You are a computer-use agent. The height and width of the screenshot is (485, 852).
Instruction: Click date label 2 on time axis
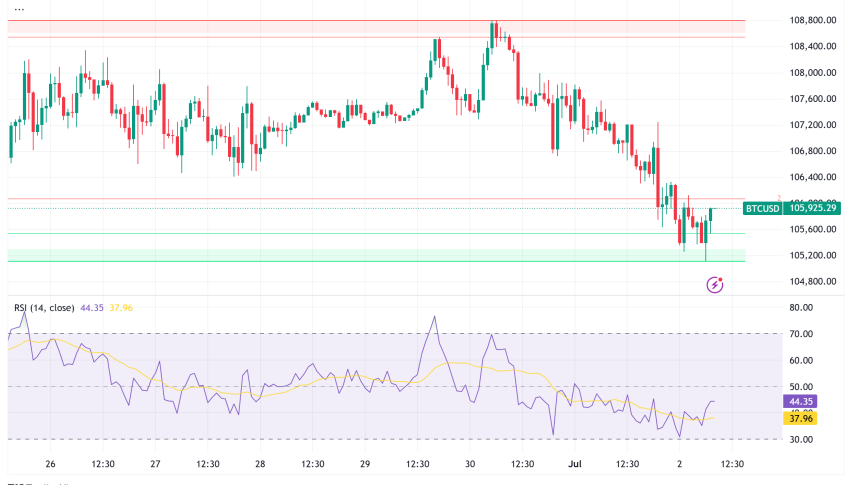click(679, 464)
